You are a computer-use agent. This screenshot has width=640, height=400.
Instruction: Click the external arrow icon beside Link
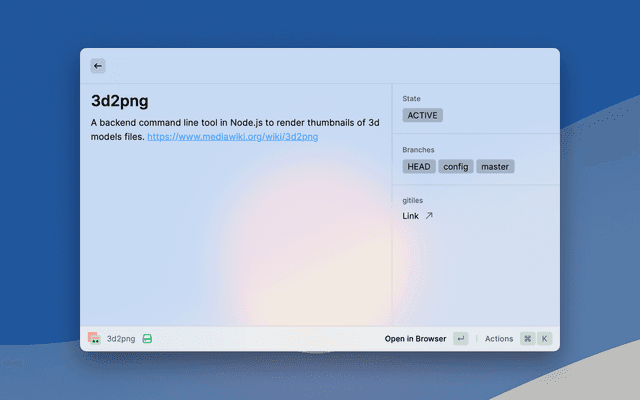click(429, 216)
